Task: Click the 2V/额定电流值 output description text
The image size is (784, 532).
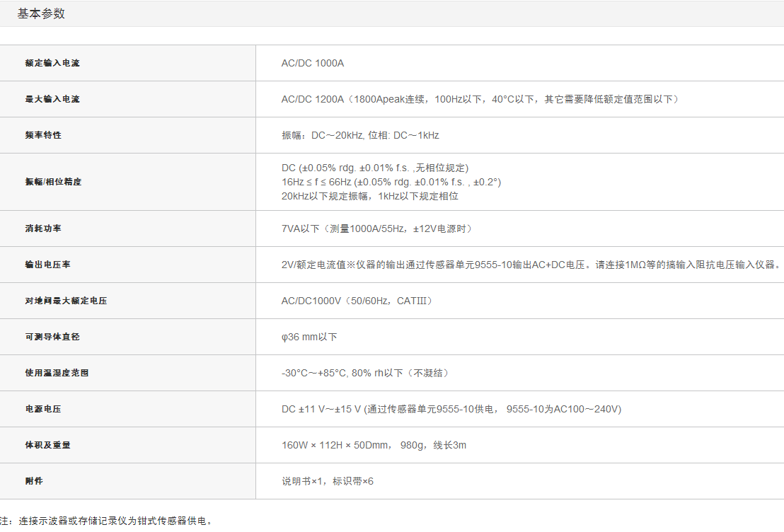Action: [531, 265]
